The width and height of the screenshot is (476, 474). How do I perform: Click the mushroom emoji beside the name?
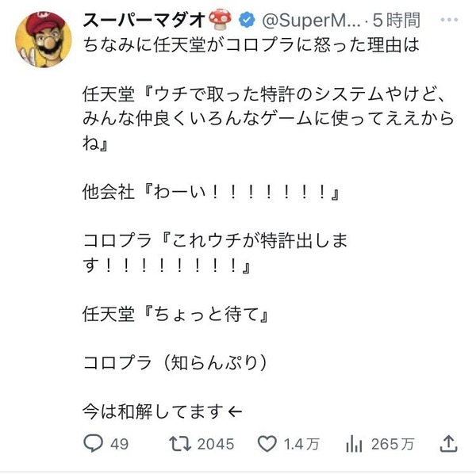[x=221, y=19]
